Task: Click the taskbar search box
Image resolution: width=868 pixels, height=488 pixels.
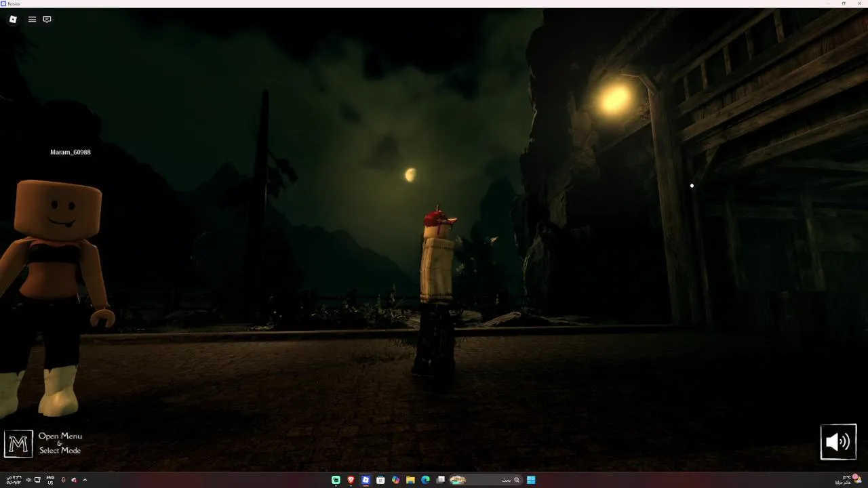Action: (x=486, y=480)
